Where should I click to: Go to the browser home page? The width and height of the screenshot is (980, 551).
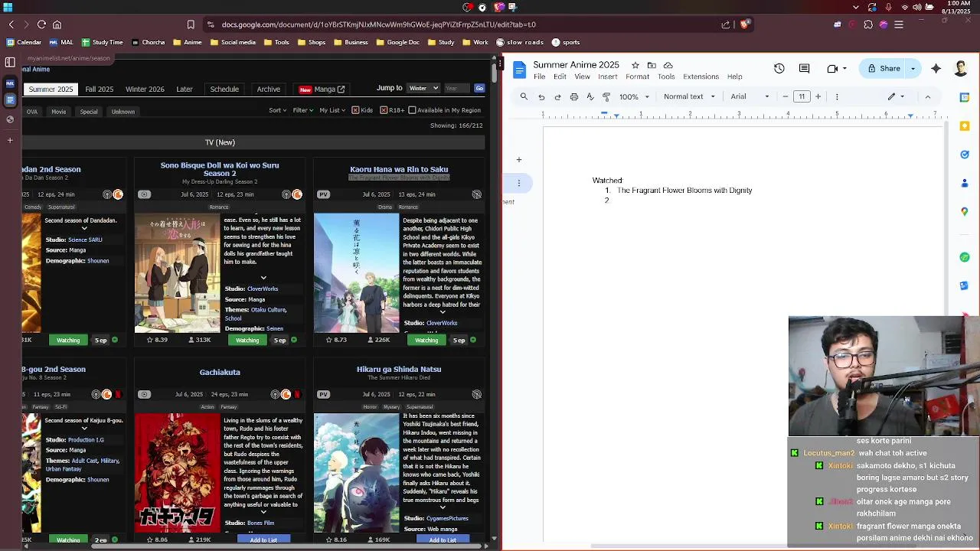(57, 24)
